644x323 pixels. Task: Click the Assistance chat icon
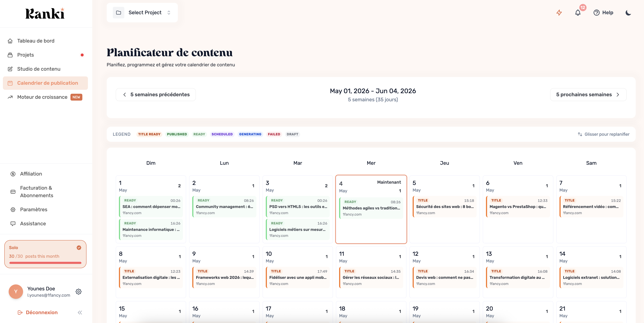pyautogui.click(x=13, y=224)
